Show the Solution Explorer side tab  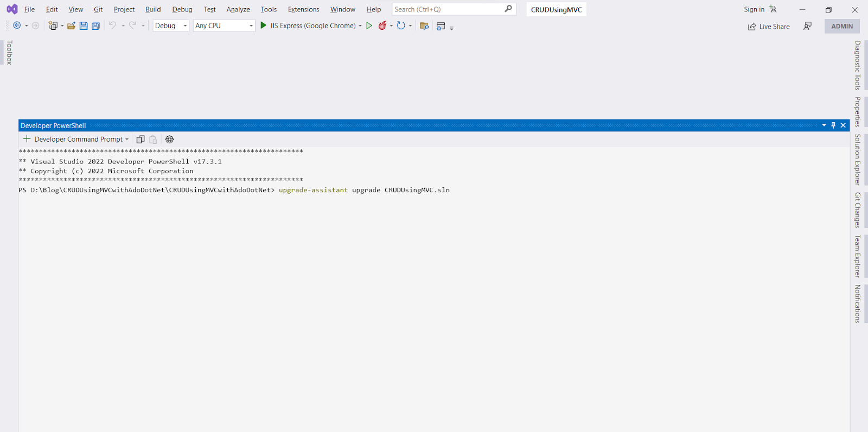coord(858,160)
